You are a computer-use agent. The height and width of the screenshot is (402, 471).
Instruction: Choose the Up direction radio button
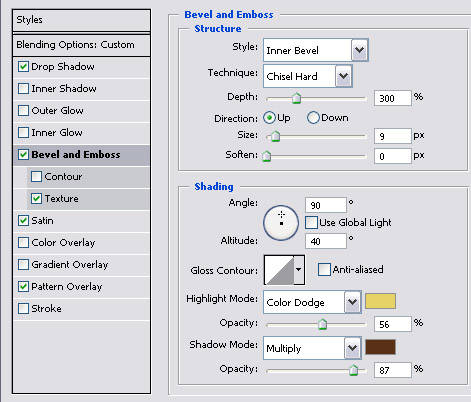269,118
